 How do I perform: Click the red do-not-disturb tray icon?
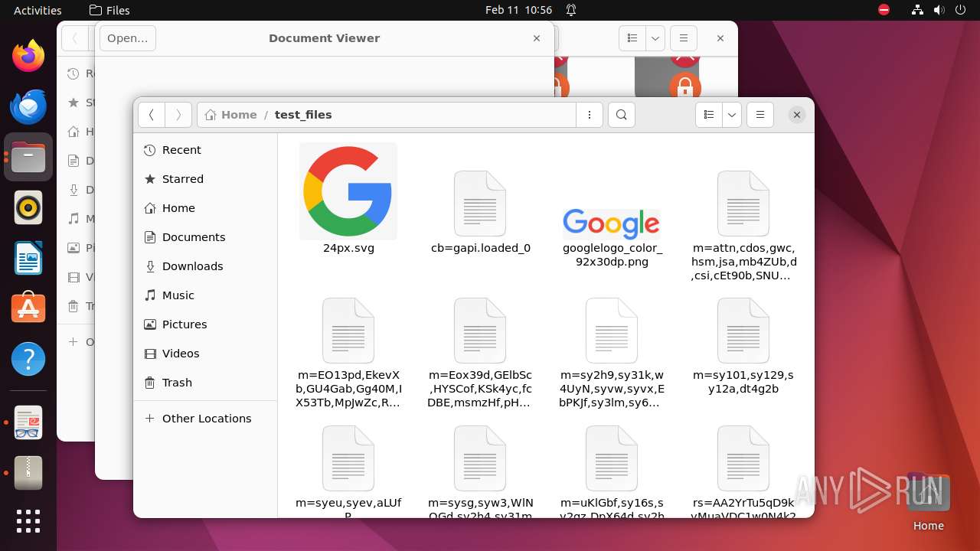[884, 10]
